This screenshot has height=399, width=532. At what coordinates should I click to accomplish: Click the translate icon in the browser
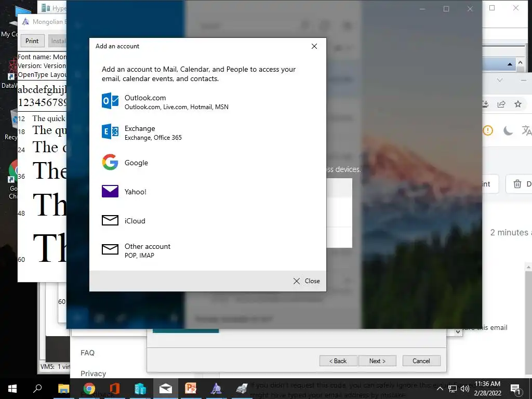[x=527, y=130]
